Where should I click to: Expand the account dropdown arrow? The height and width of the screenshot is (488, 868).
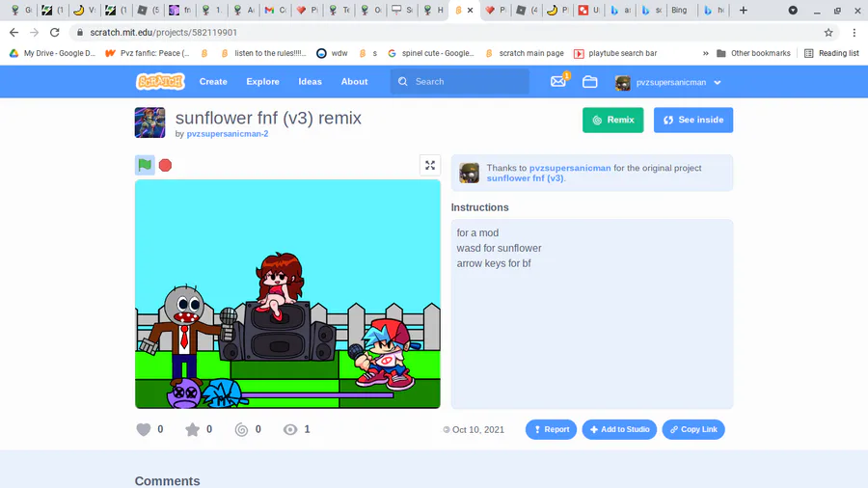(x=718, y=82)
